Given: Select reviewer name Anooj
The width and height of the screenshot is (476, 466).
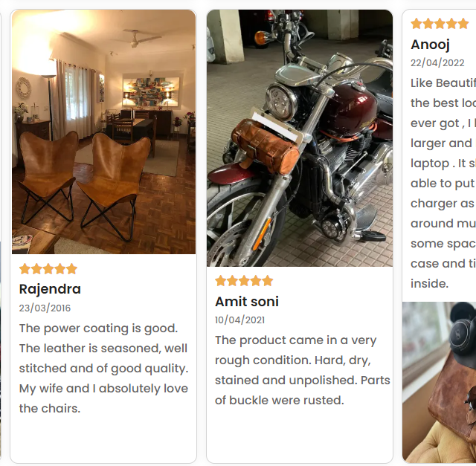Looking at the screenshot, I should [430, 45].
